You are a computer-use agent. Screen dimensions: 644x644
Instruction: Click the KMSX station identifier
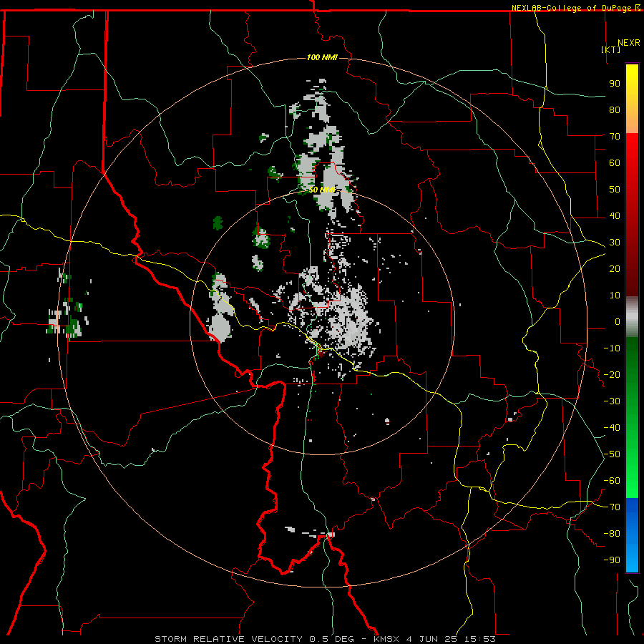(386, 639)
